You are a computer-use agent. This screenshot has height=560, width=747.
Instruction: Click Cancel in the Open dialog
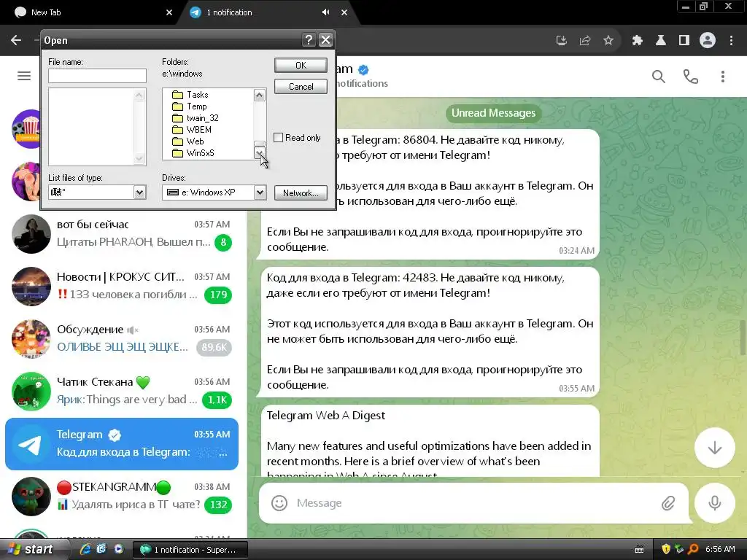301,86
